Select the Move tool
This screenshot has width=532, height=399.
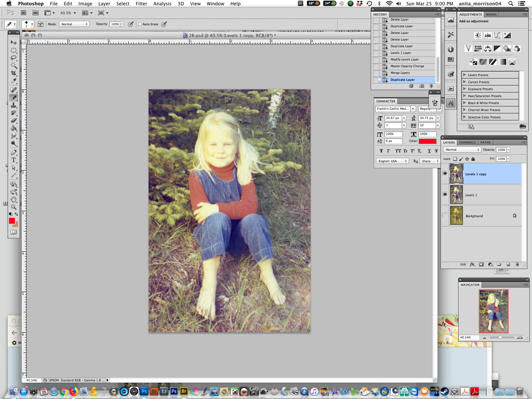pos(14,43)
